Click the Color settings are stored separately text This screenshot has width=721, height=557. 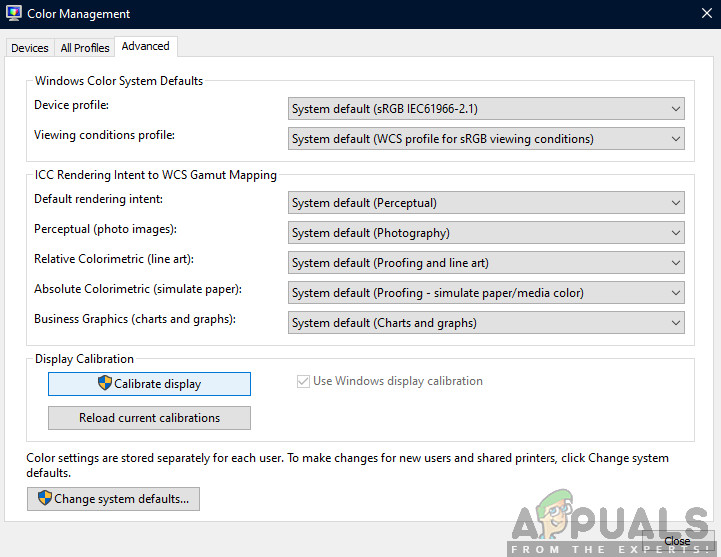point(348,465)
